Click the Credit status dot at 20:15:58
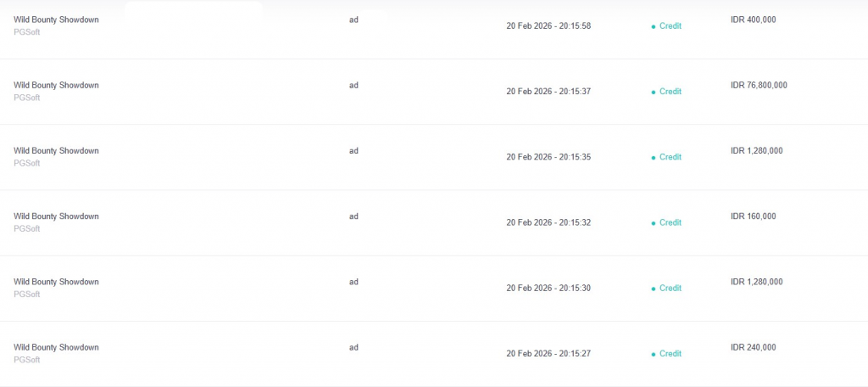This screenshot has width=868, height=387. [x=653, y=26]
